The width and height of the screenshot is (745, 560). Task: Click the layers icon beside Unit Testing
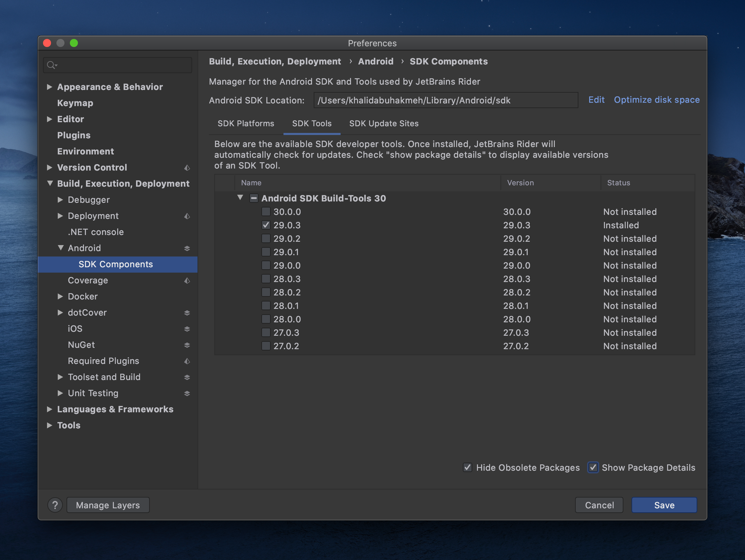(x=187, y=393)
